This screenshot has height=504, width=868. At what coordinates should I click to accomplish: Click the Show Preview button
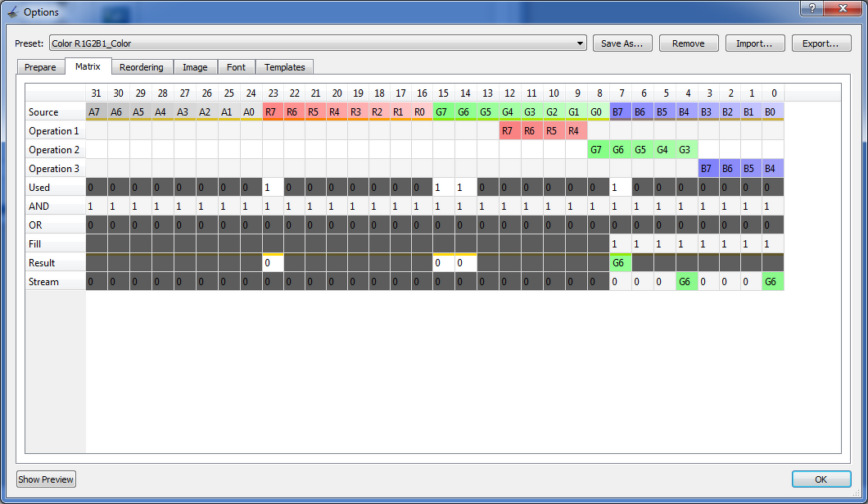coord(46,479)
